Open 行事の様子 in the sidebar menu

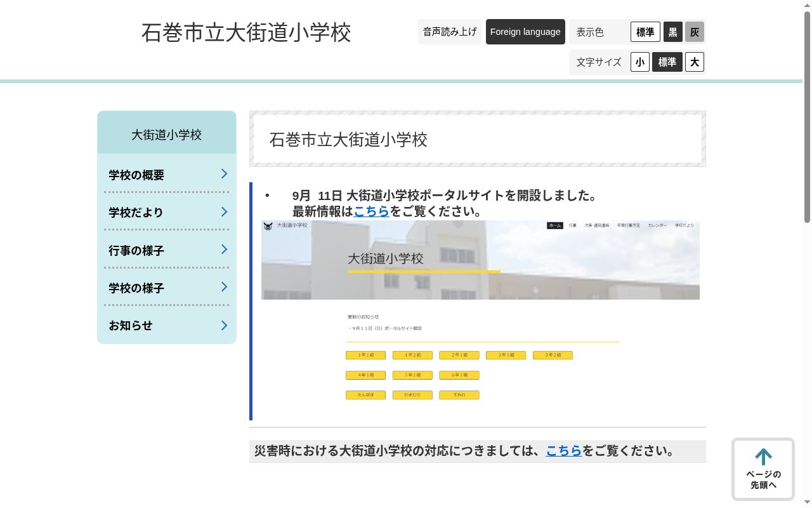click(167, 250)
